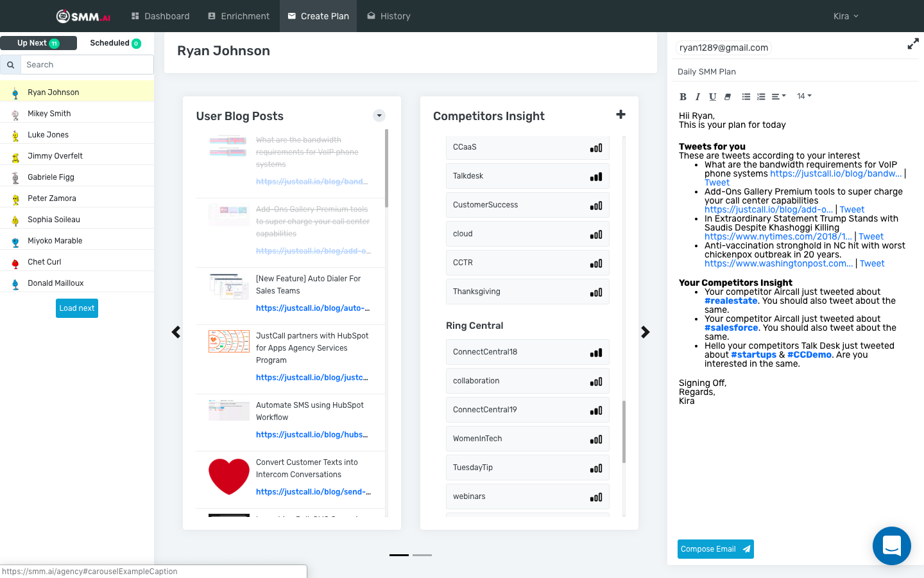The width and height of the screenshot is (924, 578).
Task: Click the CustomerSuccess stats bar icon
Action: coord(596,206)
